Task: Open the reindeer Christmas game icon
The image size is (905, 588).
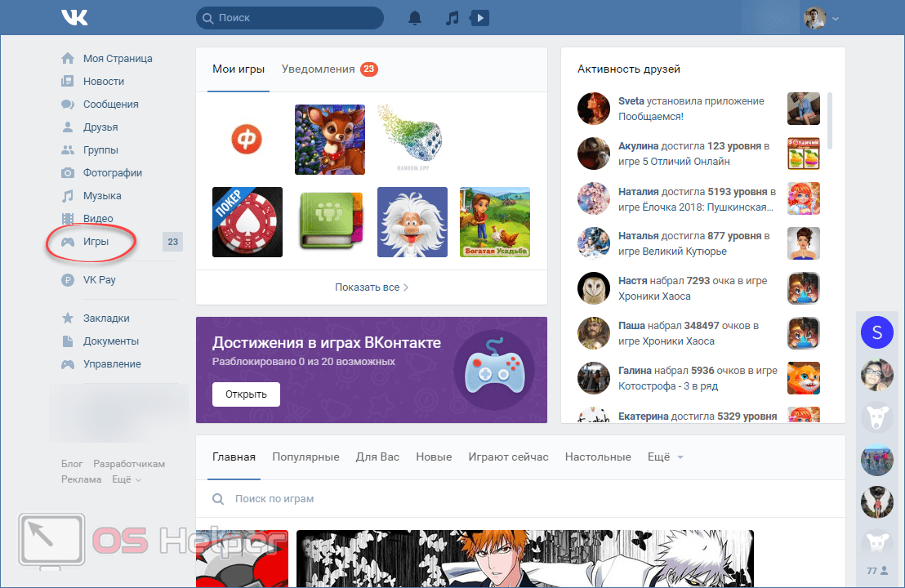Action: click(330, 140)
